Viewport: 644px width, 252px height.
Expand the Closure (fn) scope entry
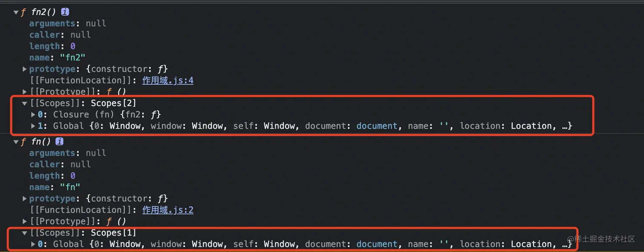[33, 114]
